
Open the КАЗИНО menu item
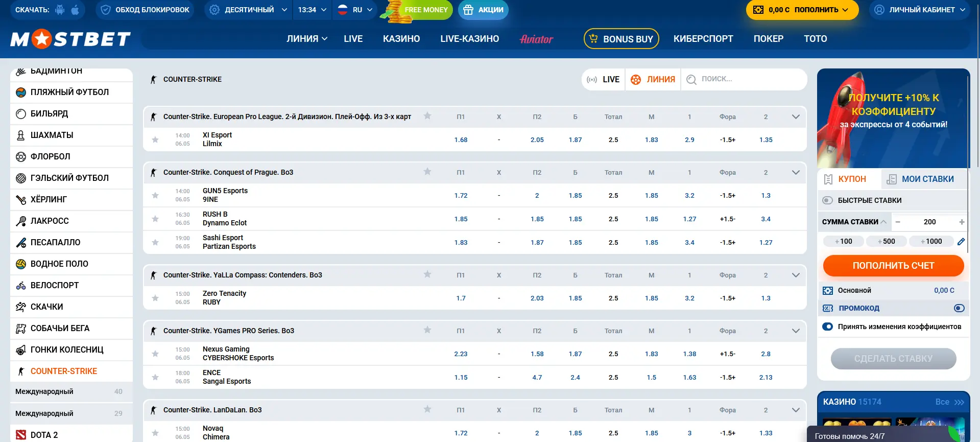click(401, 39)
